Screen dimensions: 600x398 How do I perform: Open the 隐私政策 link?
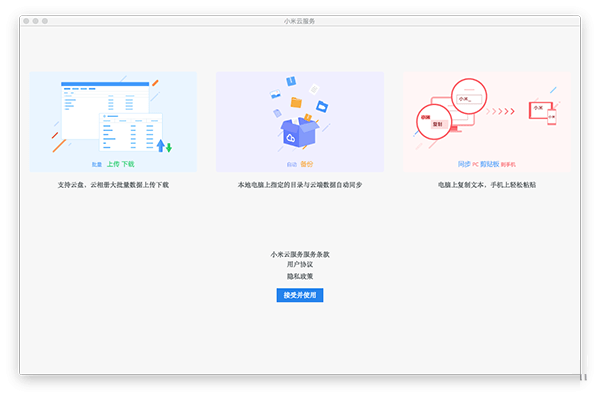[300, 276]
